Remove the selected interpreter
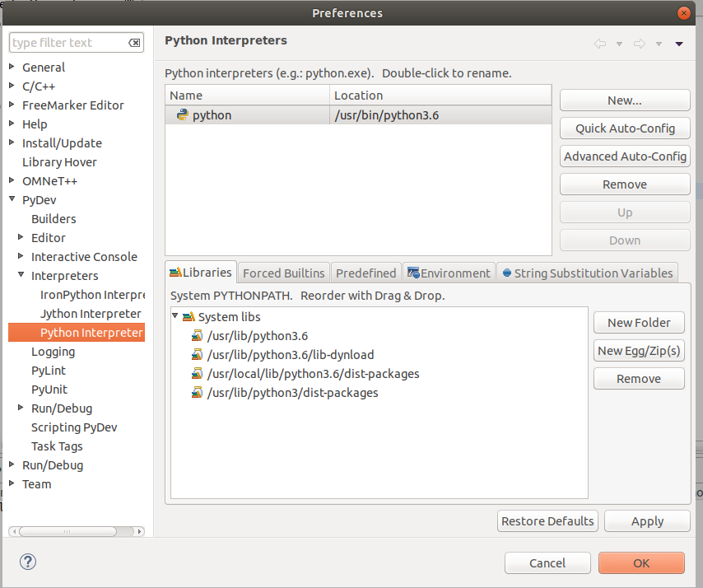This screenshot has height=588, width=703. click(625, 184)
